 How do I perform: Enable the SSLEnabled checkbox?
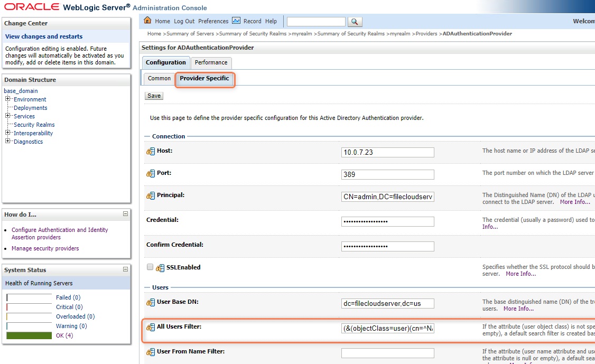tap(150, 267)
